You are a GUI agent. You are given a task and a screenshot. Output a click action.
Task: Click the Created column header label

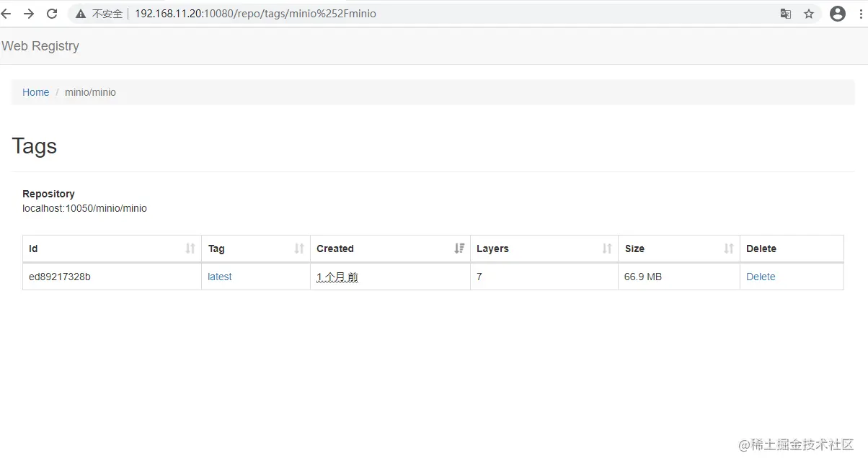[335, 248]
